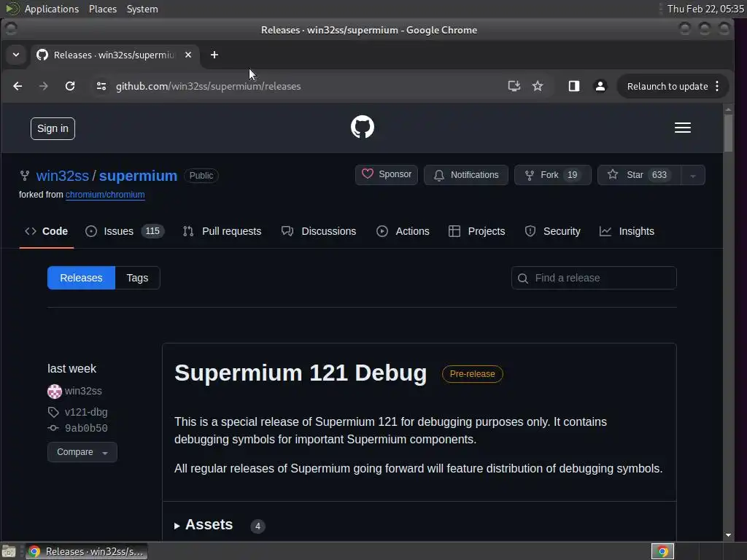Open a new browser tab
Viewport: 747px width, 560px height.
214,55
